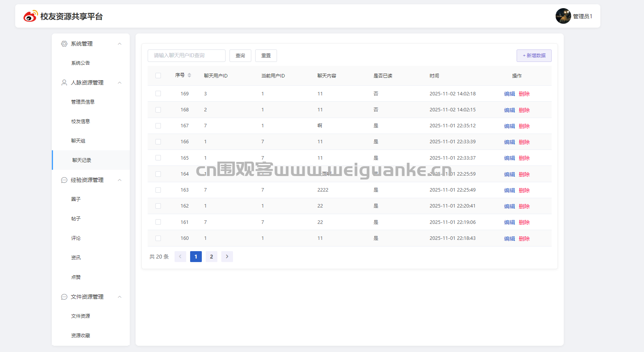
Task: Click the person icon beside 人脉资源管理
Action: tap(64, 83)
